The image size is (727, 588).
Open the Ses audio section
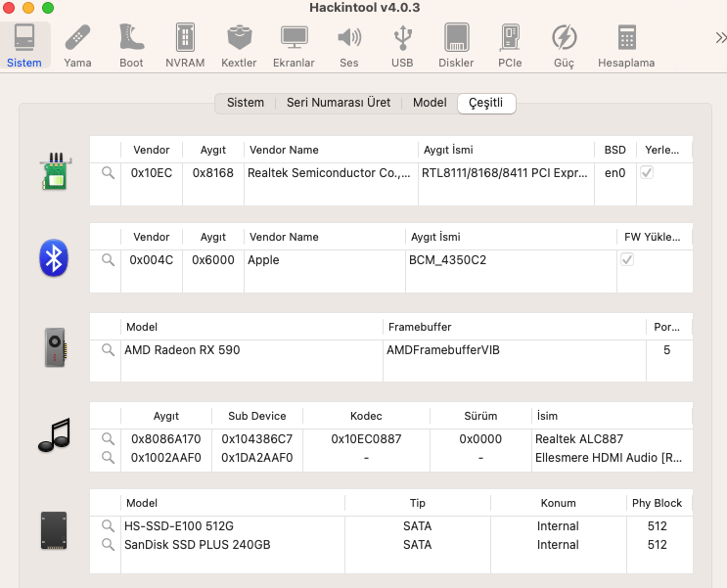(x=348, y=46)
